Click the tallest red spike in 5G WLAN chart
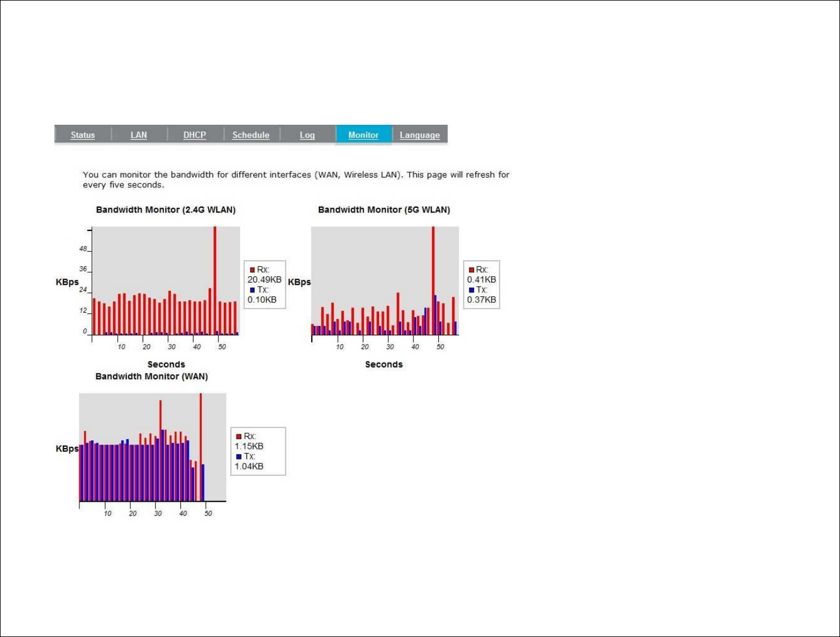The image size is (840, 637). coord(433,280)
